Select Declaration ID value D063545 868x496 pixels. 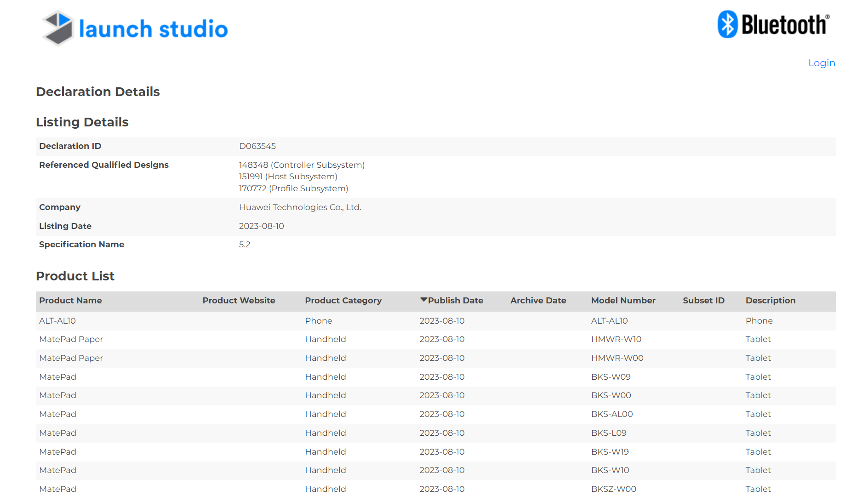pos(257,146)
